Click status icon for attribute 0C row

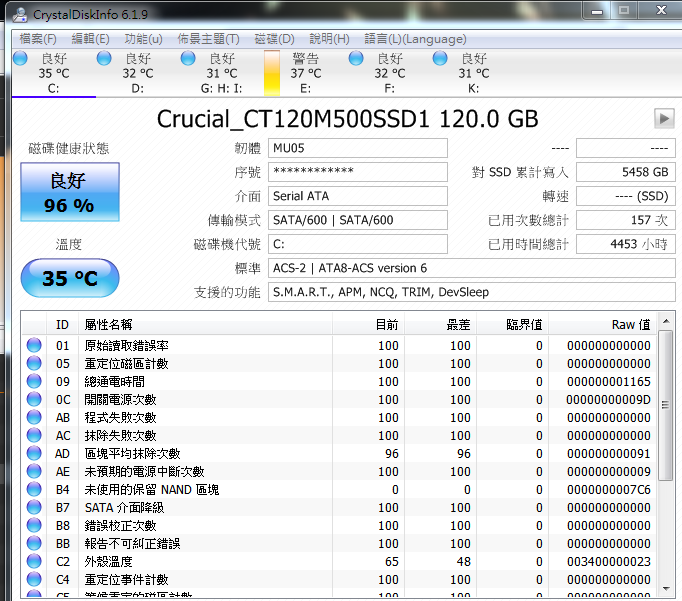pos(34,399)
